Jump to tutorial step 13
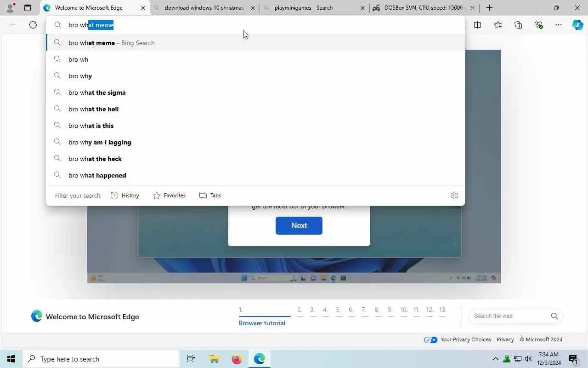The image size is (588, 368). click(x=443, y=311)
